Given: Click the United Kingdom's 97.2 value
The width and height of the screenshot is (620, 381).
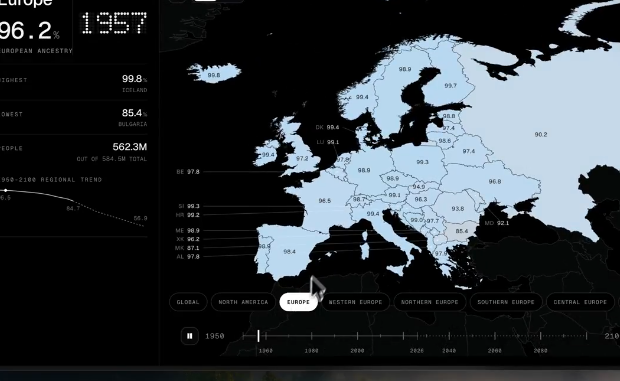Looking at the screenshot, I should click(302, 158).
